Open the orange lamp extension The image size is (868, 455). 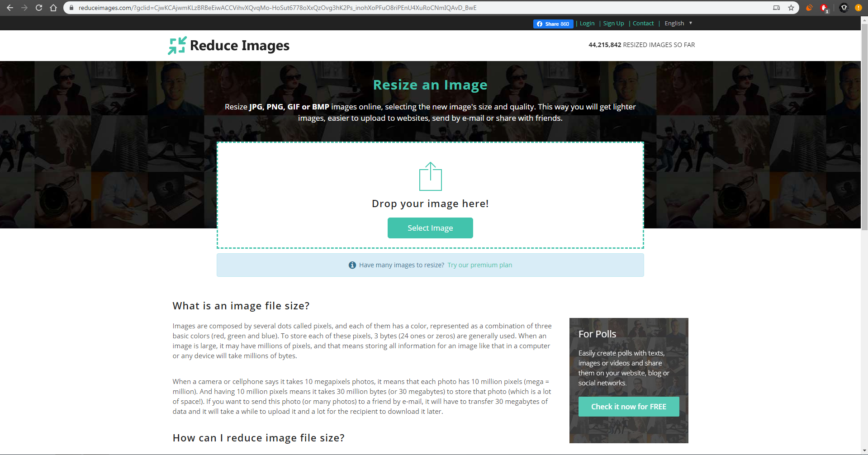tap(809, 8)
